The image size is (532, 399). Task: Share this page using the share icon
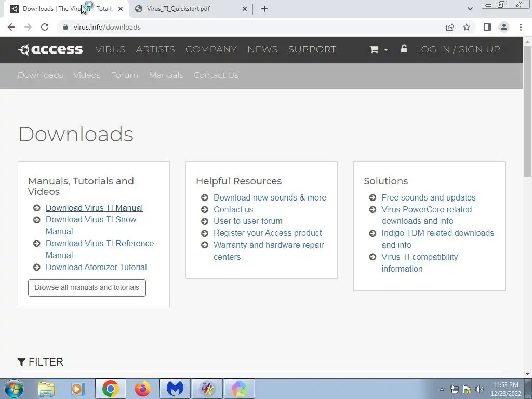click(450, 27)
